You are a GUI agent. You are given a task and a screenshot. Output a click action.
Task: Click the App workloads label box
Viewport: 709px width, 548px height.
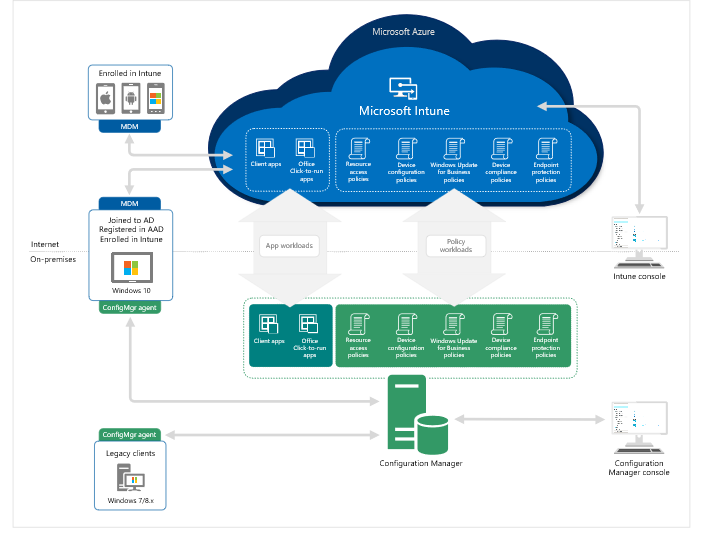coord(289,246)
